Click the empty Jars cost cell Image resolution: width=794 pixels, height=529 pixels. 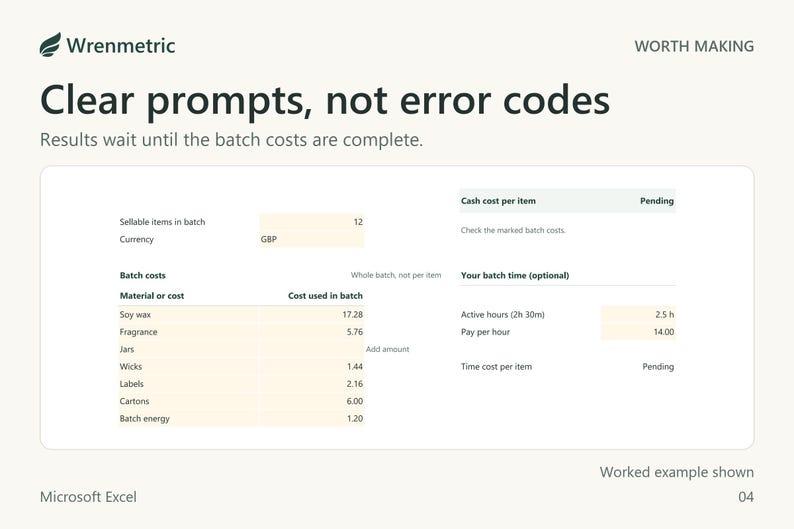click(x=311, y=349)
